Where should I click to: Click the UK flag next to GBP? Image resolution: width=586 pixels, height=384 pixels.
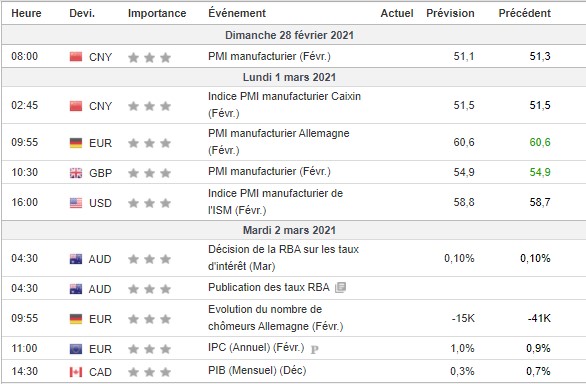coord(76,173)
